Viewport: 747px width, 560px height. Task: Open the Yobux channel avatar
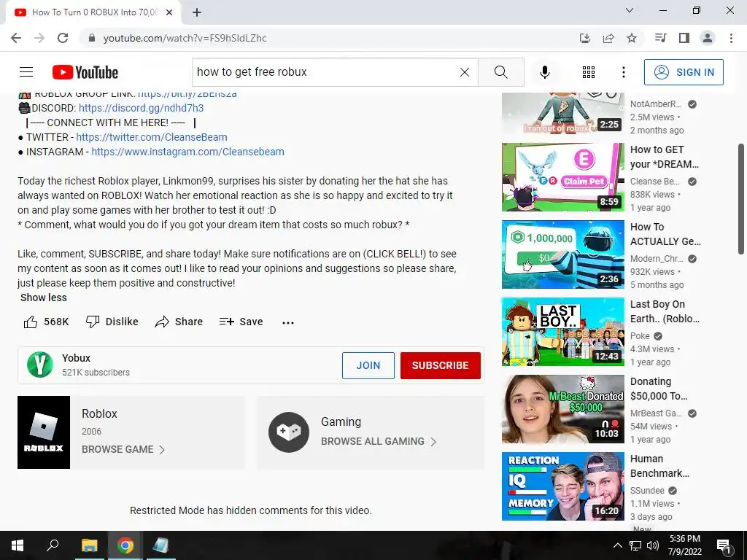(40, 365)
